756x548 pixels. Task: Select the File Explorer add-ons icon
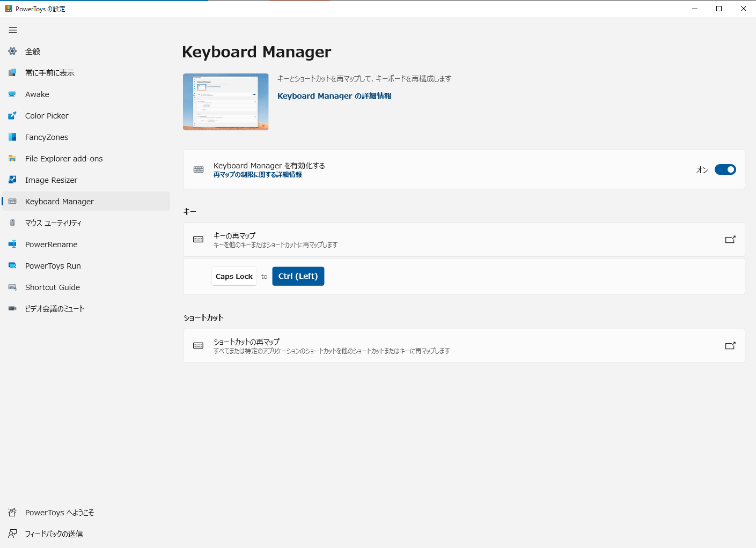point(12,158)
